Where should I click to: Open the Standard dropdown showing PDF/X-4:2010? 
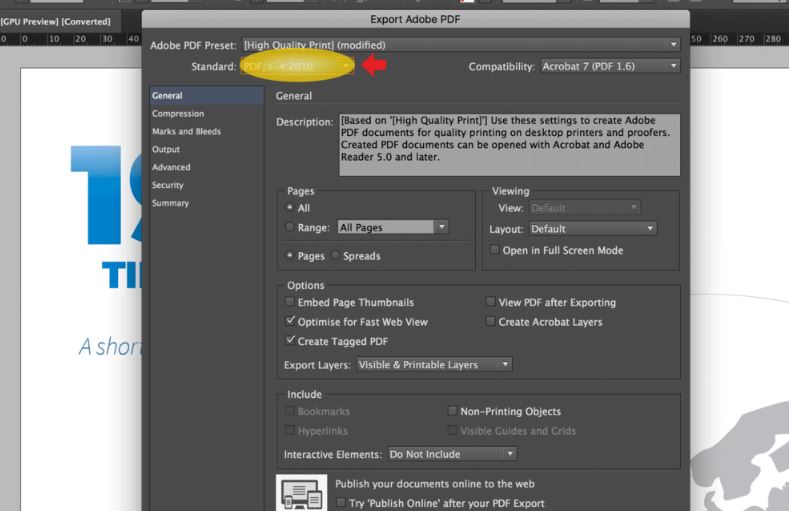(x=297, y=66)
